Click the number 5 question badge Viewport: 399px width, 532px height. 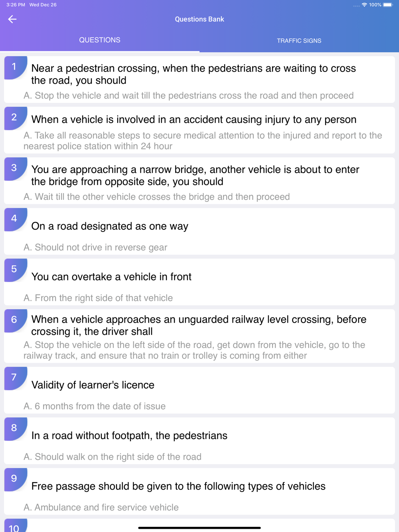click(x=16, y=270)
